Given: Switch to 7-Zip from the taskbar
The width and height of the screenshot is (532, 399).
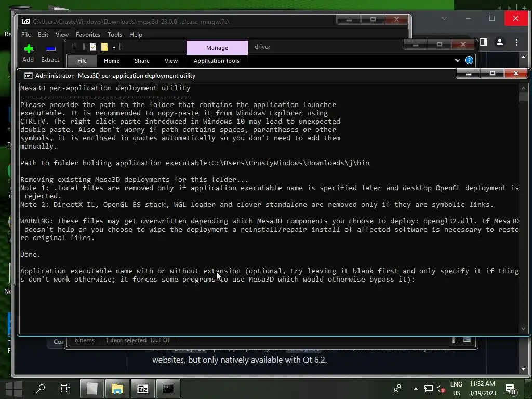Looking at the screenshot, I should [143, 389].
